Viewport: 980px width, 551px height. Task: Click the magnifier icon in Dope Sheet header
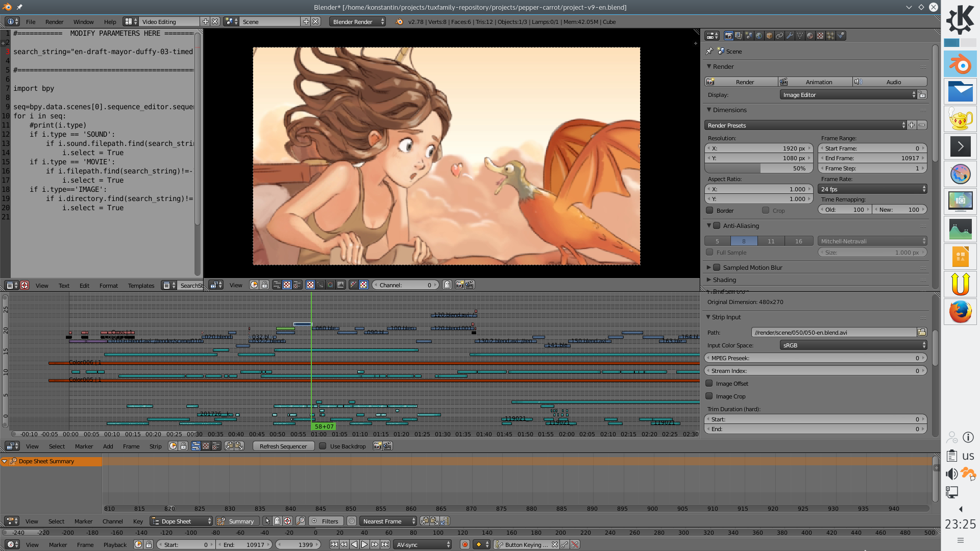(301, 521)
